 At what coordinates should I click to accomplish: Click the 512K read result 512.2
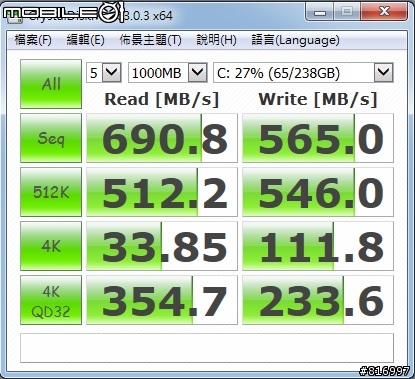[162, 192]
